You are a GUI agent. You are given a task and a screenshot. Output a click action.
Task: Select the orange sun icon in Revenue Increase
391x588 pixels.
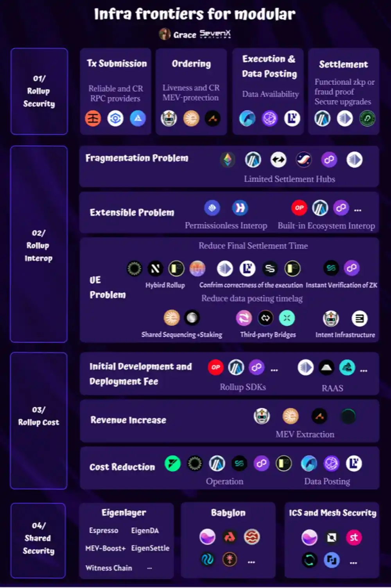(291, 416)
